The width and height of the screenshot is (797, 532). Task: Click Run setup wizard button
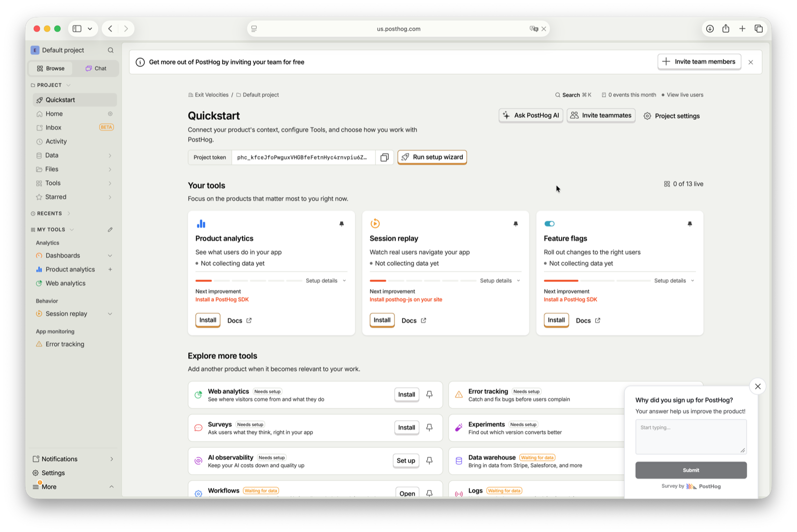coord(432,157)
